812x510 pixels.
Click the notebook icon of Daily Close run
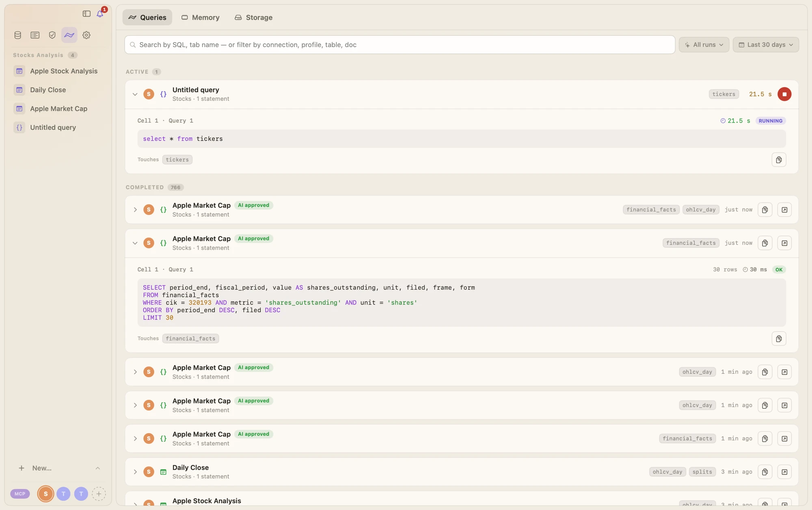[x=163, y=472]
